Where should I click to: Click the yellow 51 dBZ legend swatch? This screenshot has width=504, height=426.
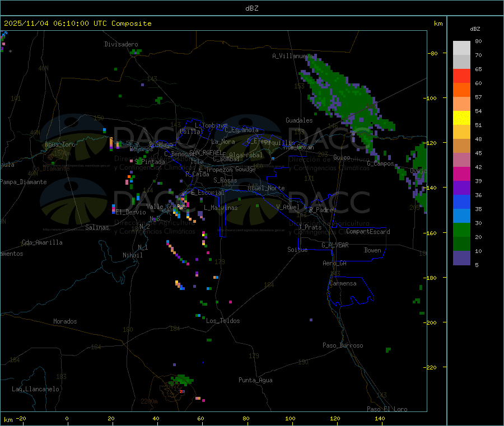pyautogui.click(x=461, y=118)
